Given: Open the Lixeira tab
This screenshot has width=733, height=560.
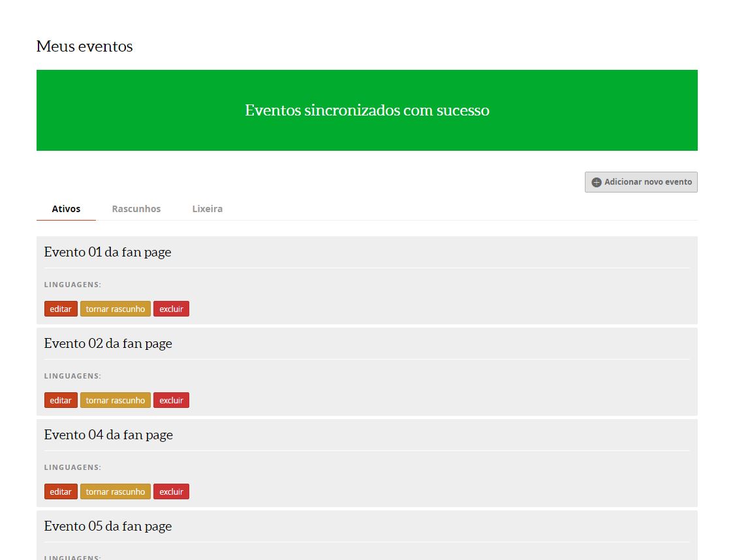Looking at the screenshot, I should [x=207, y=209].
